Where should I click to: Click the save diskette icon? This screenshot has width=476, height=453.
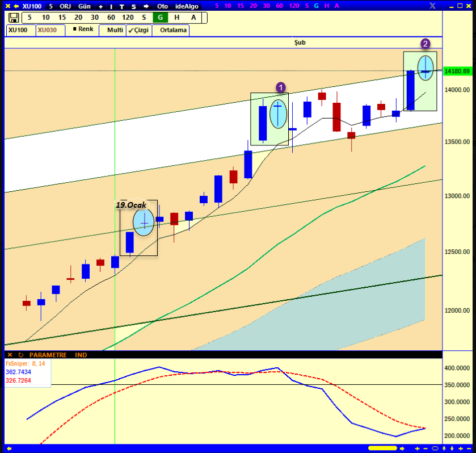[14, 18]
